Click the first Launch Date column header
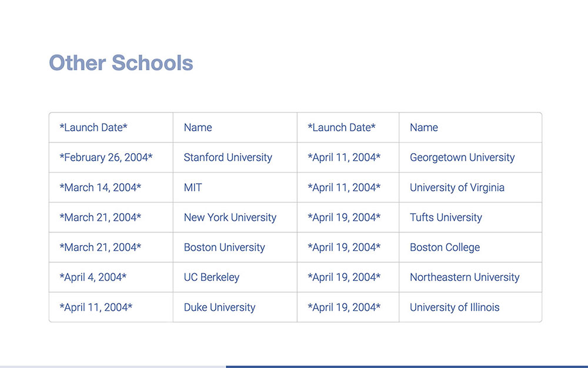Viewport: 588px width, 368px height. pos(93,127)
